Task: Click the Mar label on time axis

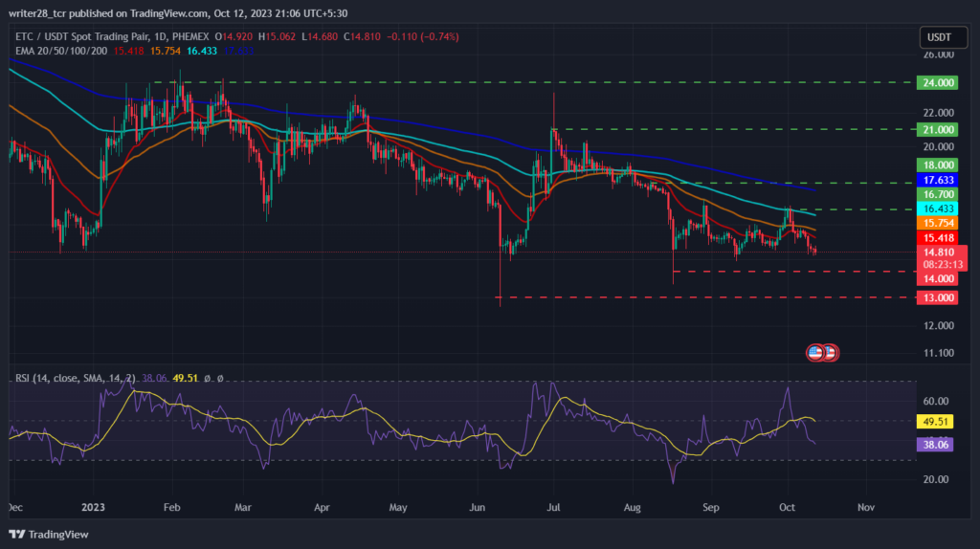Action: click(x=242, y=507)
